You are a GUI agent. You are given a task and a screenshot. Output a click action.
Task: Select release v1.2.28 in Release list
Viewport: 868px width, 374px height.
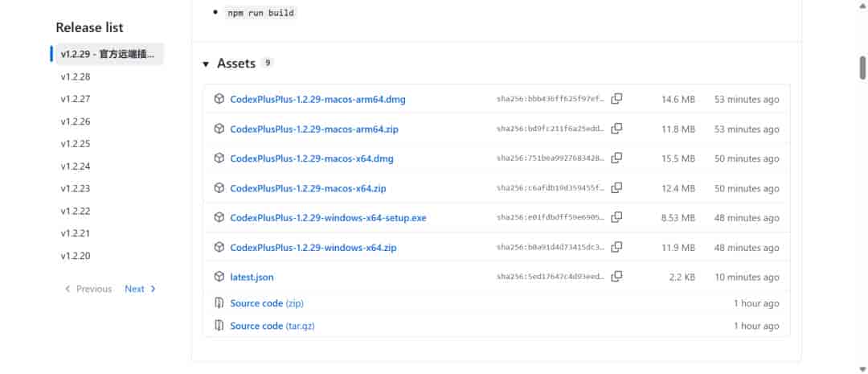tap(76, 77)
